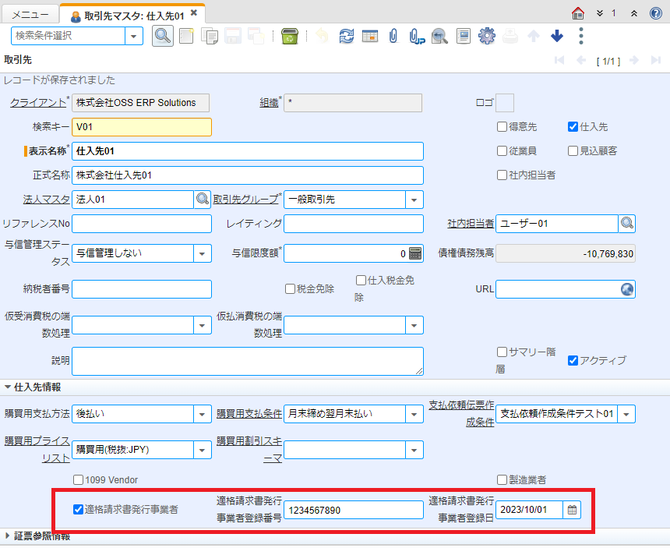Open the Report toolbar icon

coord(463,36)
